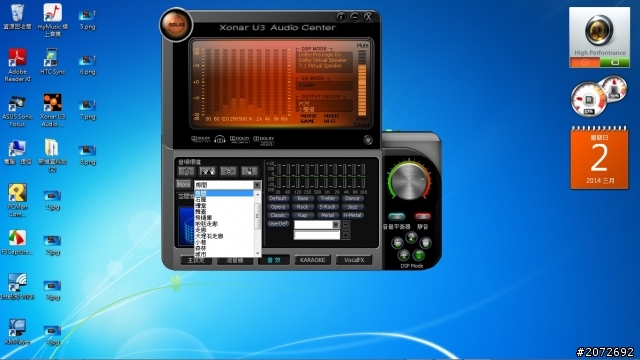Open Intel WiDi desktop icon

(x=17, y=287)
